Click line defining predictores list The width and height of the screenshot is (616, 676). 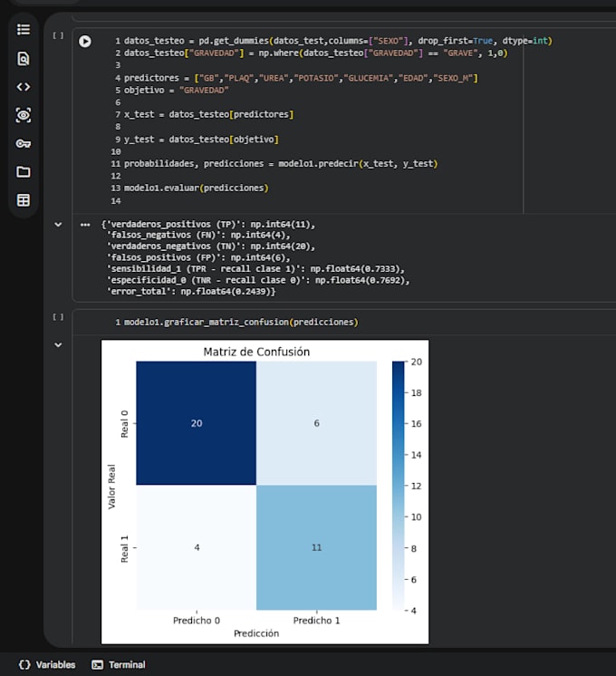(301, 78)
